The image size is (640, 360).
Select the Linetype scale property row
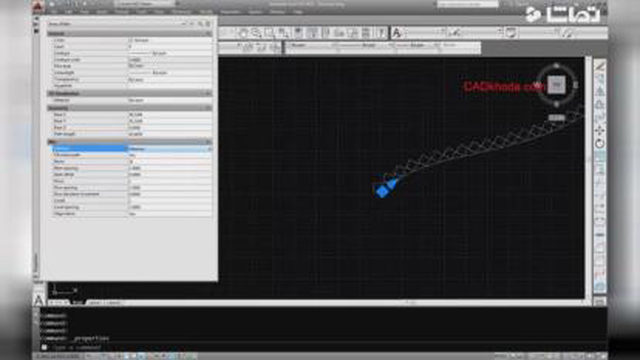point(131,60)
